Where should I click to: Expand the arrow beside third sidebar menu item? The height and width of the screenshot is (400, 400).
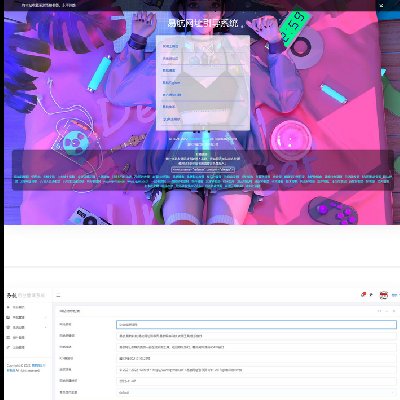46,327
